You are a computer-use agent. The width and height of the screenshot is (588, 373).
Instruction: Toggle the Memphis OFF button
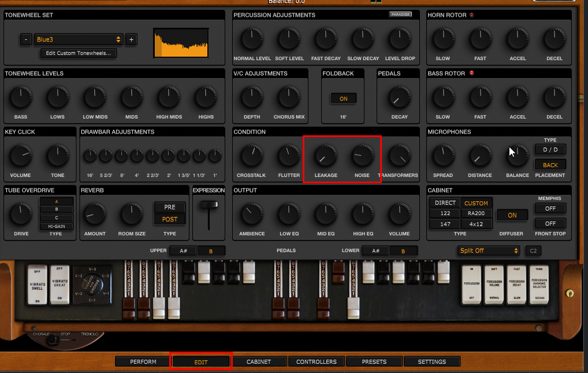550,208
